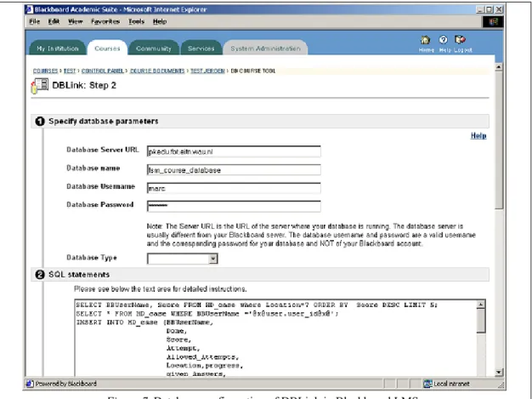Click the DB COURSE TOOL breadcrumb text
The width and height of the screenshot is (532, 399).
[x=253, y=71]
